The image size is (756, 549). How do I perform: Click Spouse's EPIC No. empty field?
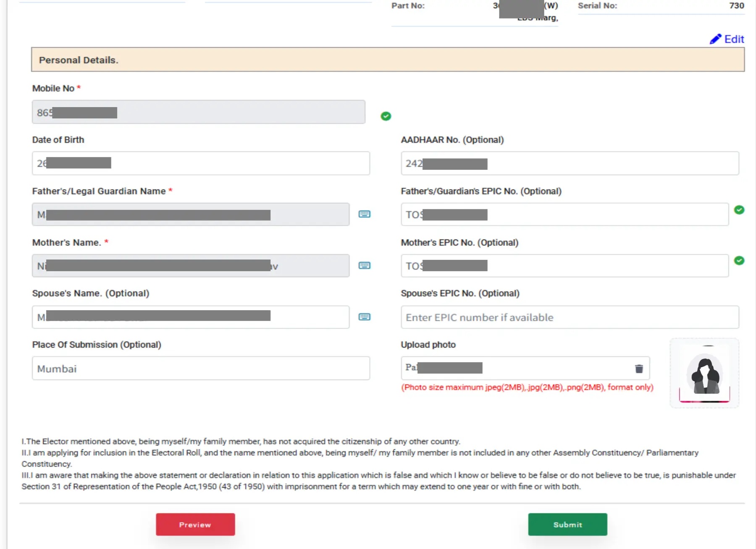click(x=570, y=317)
